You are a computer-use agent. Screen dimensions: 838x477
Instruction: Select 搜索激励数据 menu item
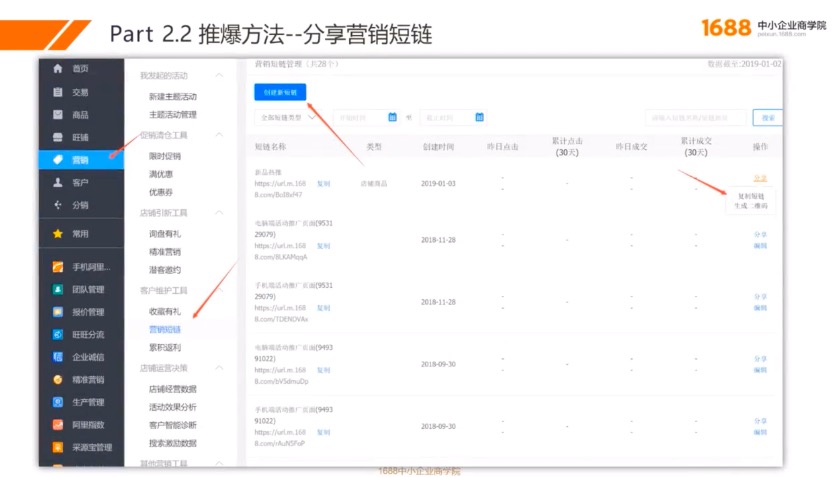tap(173, 443)
